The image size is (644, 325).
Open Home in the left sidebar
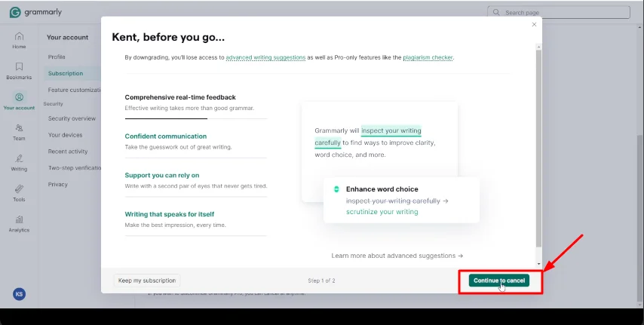pos(19,41)
